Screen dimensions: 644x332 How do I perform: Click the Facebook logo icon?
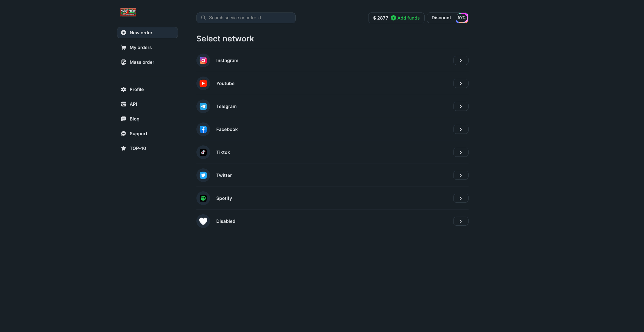pos(203,129)
